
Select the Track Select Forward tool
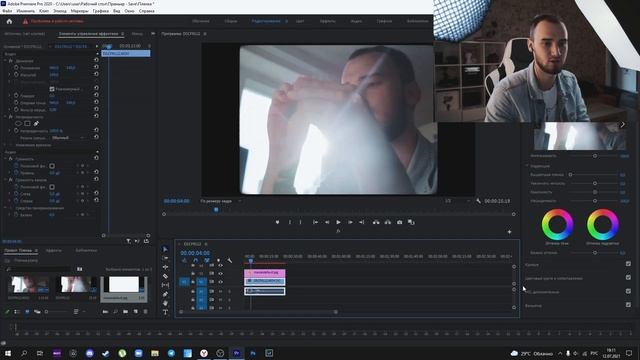[165, 258]
